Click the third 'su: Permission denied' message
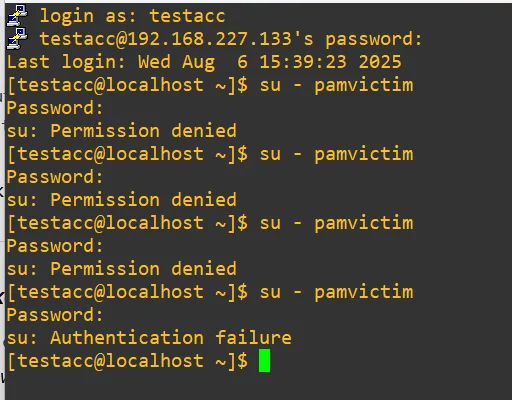This screenshot has width=512, height=400. 122,269
